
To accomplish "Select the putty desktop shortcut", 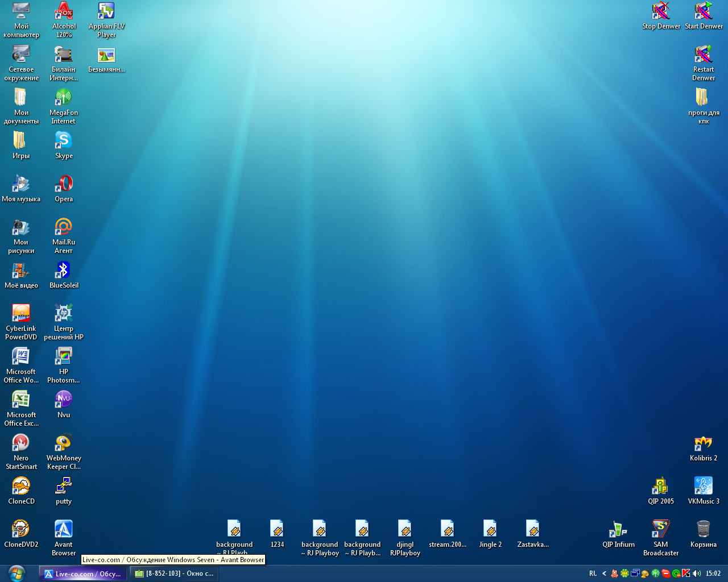I will coord(64,487).
